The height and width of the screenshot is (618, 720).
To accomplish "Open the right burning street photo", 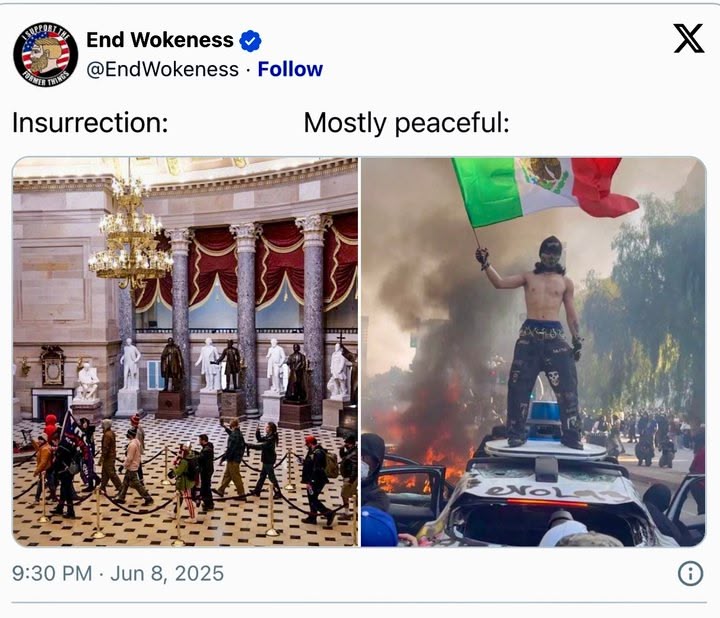I will (x=534, y=352).
